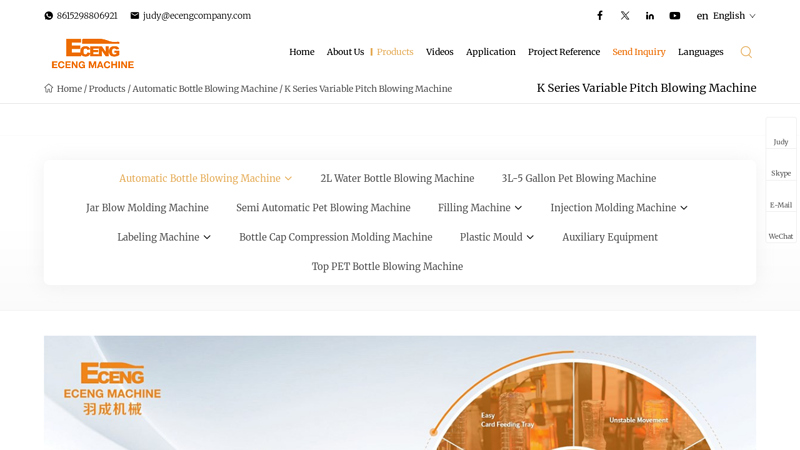
Task: Open the About Us menu item
Action: (345, 52)
